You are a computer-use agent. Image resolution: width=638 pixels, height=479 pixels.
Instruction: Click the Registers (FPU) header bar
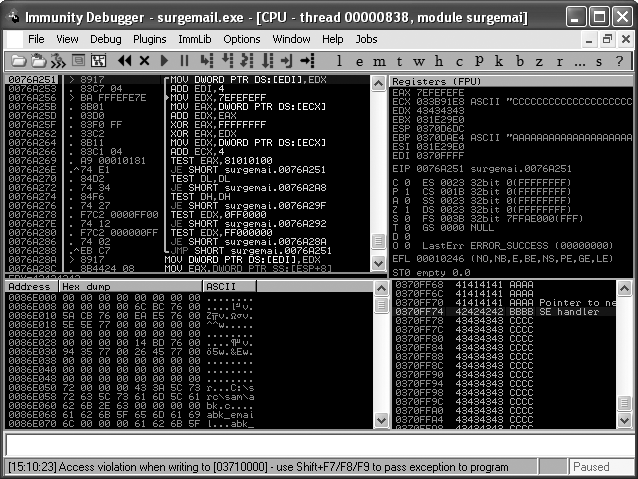[511, 81]
